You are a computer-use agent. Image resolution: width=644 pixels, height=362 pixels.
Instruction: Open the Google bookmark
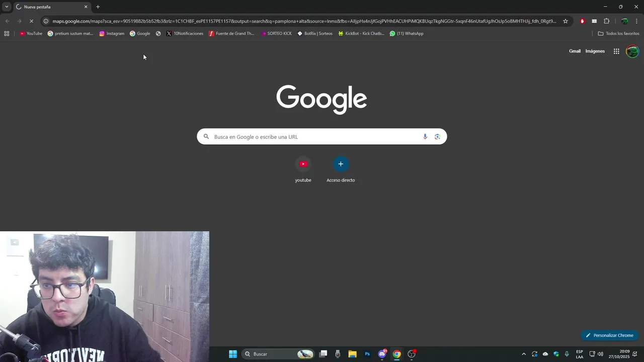click(140, 34)
